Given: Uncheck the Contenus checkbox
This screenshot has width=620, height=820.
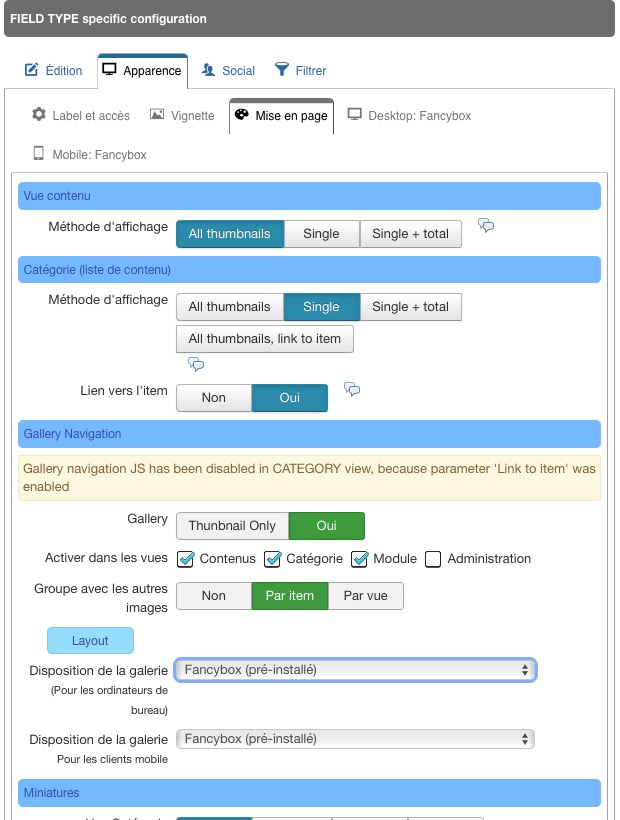Looking at the screenshot, I should [x=186, y=559].
